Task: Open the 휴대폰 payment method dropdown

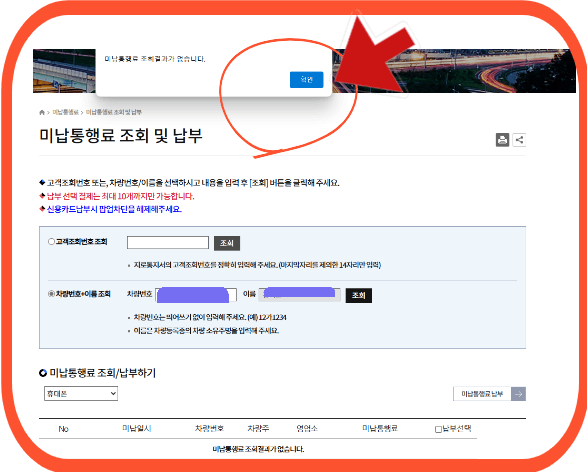Action: tap(81, 394)
